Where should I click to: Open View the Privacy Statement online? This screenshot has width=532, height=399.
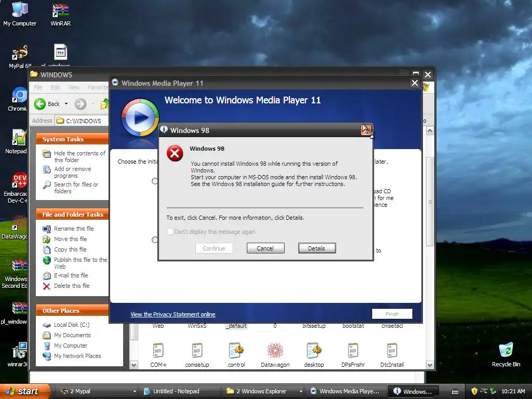click(x=172, y=314)
